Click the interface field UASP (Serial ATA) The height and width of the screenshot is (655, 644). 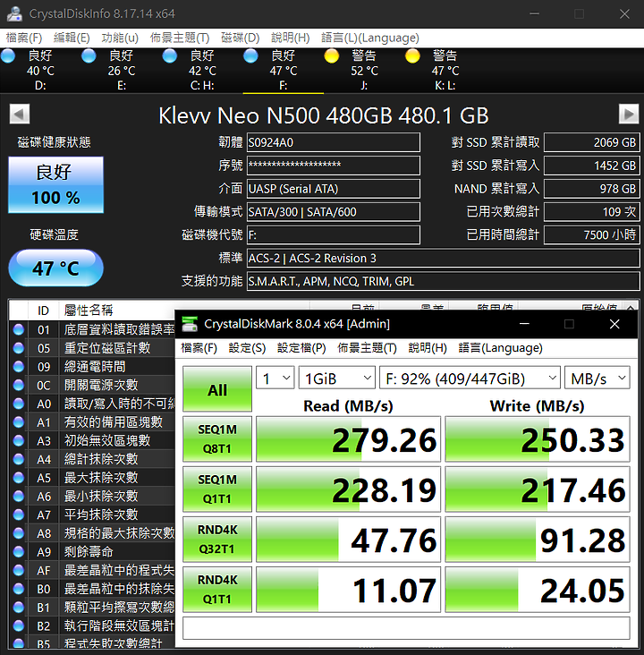click(334, 189)
